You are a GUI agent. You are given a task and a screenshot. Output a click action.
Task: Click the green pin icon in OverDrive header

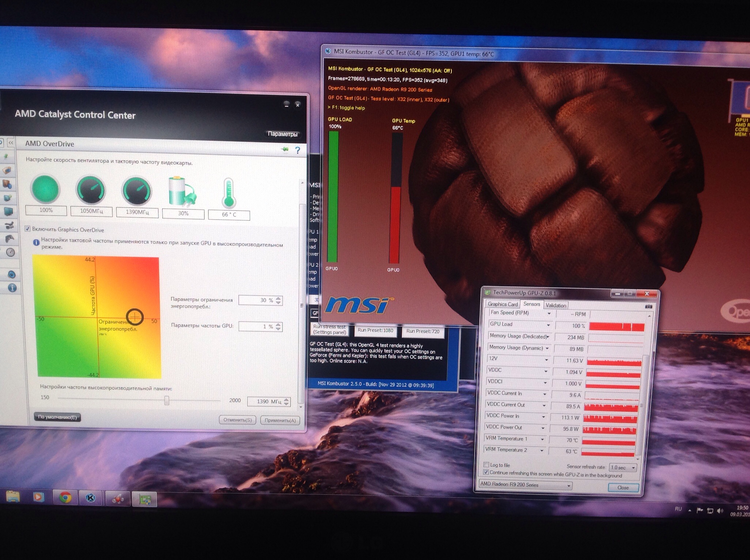coord(285,150)
